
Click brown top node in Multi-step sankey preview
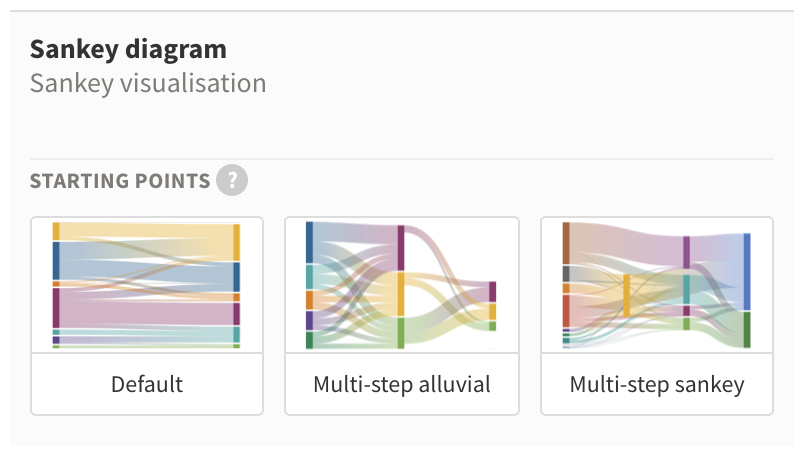(x=566, y=243)
